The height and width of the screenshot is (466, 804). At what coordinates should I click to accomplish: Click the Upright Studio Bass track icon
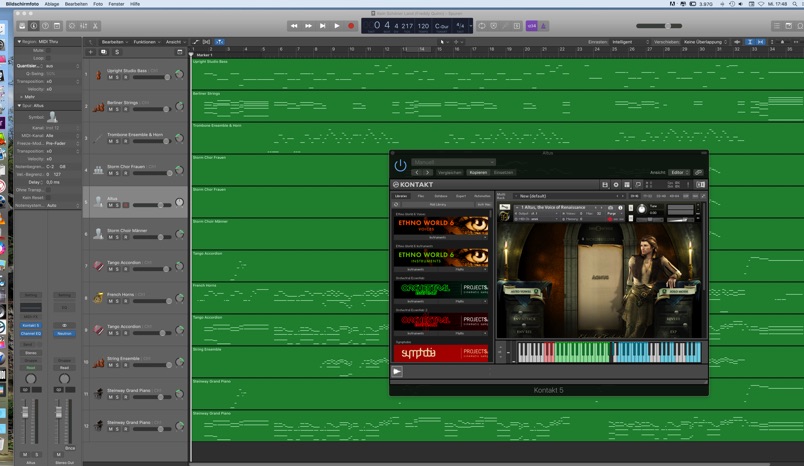point(98,75)
